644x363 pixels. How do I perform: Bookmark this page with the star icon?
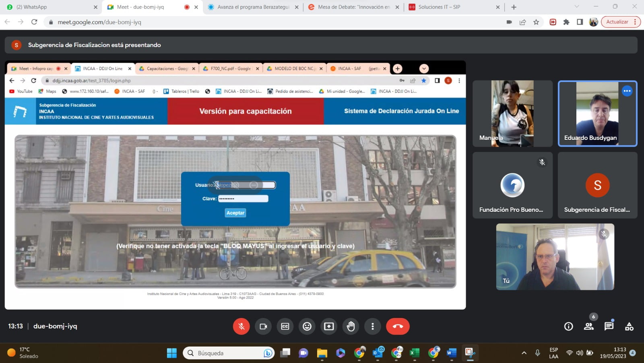pyautogui.click(x=536, y=22)
